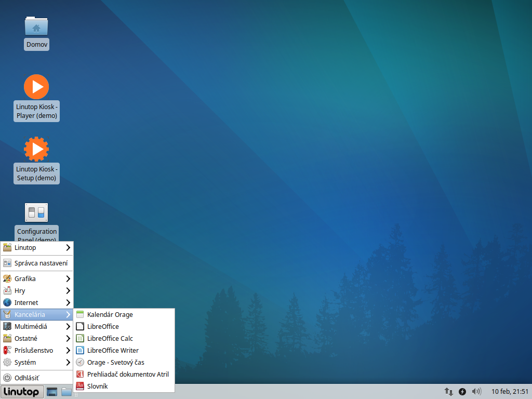The image size is (532, 399).
Task: Select the Kancelária menu entry label
Action: click(x=30, y=314)
